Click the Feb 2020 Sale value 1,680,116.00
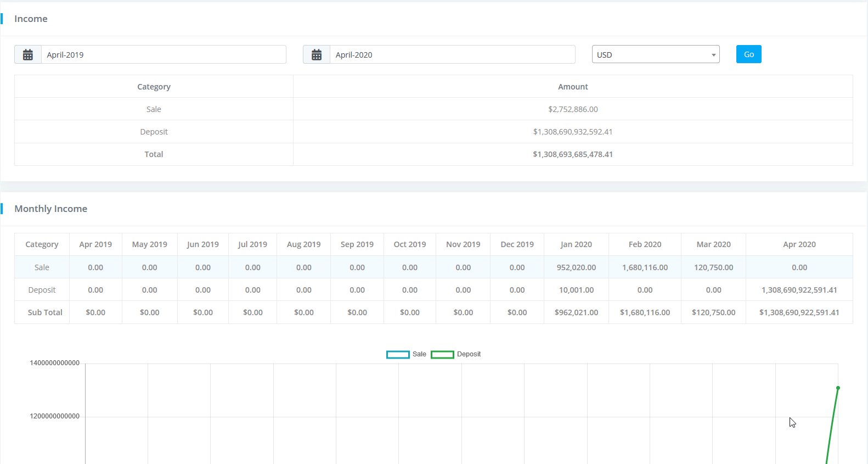This screenshot has height=464, width=868. point(645,267)
